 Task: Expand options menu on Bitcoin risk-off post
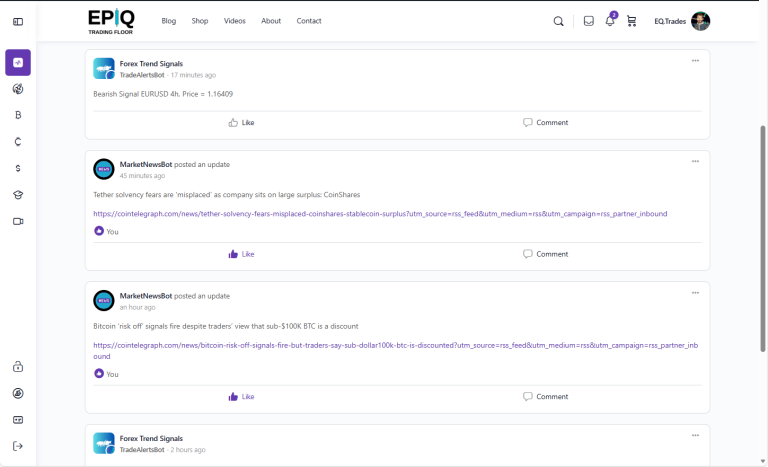695,293
